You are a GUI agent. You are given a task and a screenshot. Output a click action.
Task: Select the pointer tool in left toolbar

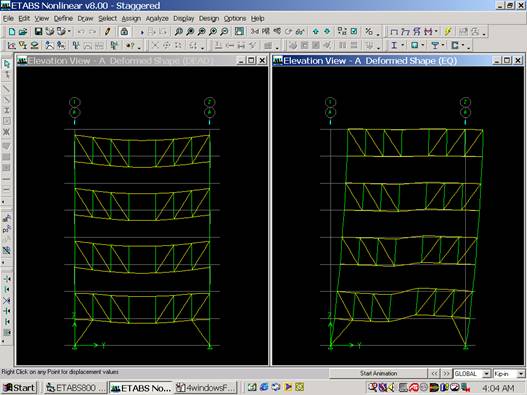pyautogui.click(x=6, y=64)
